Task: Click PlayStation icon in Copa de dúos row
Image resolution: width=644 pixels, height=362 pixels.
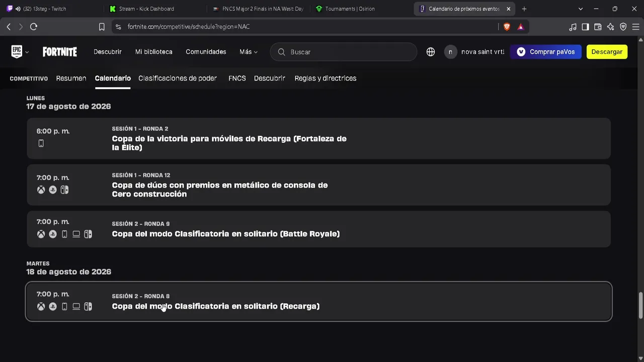Action: click(x=53, y=190)
